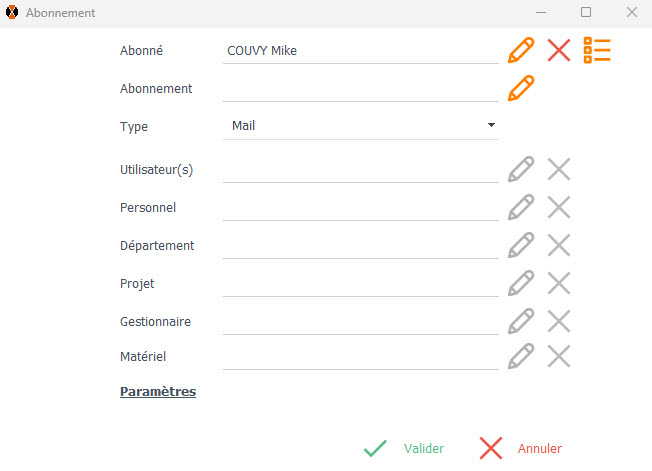This screenshot has height=471, width=652.
Task: Click the orange pencil beside Abonné
Action: [x=521, y=50]
